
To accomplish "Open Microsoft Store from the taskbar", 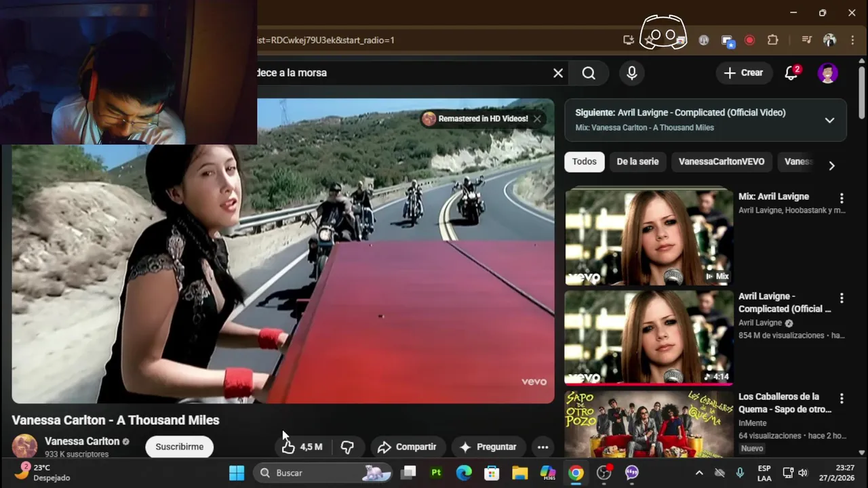I will [492, 472].
